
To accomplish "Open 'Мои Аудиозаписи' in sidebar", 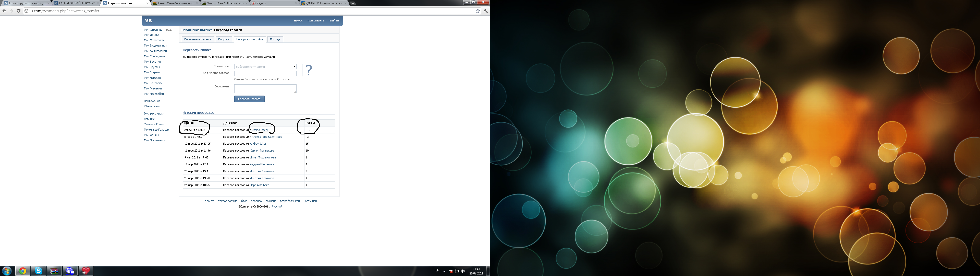I will 155,51.
